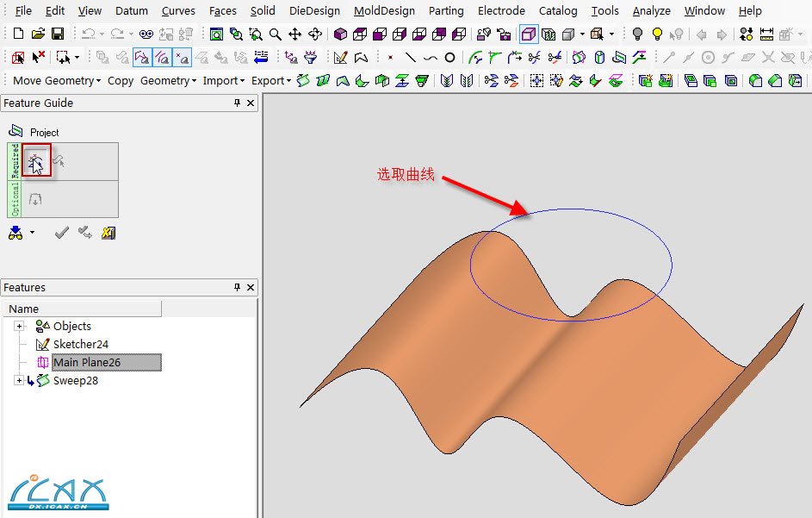The height and width of the screenshot is (518, 812).
Task: Expand the Sweep28 tree node
Action: [x=19, y=380]
